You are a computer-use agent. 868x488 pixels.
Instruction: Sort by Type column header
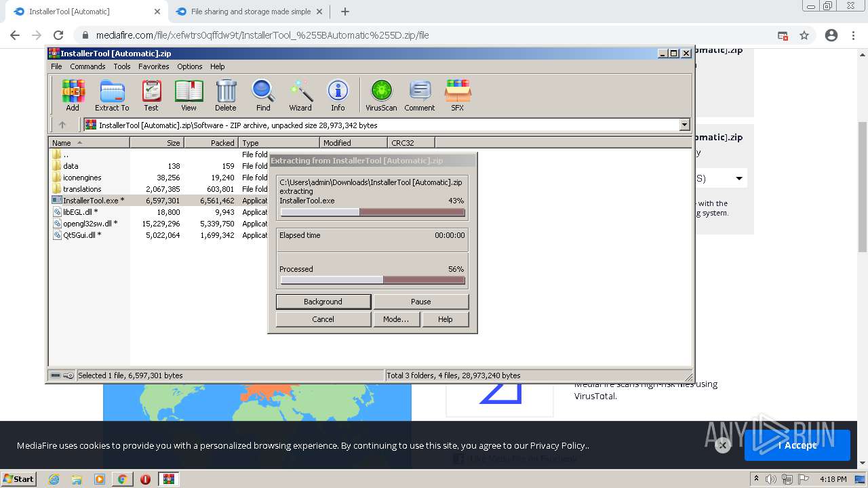pos(279,143)
